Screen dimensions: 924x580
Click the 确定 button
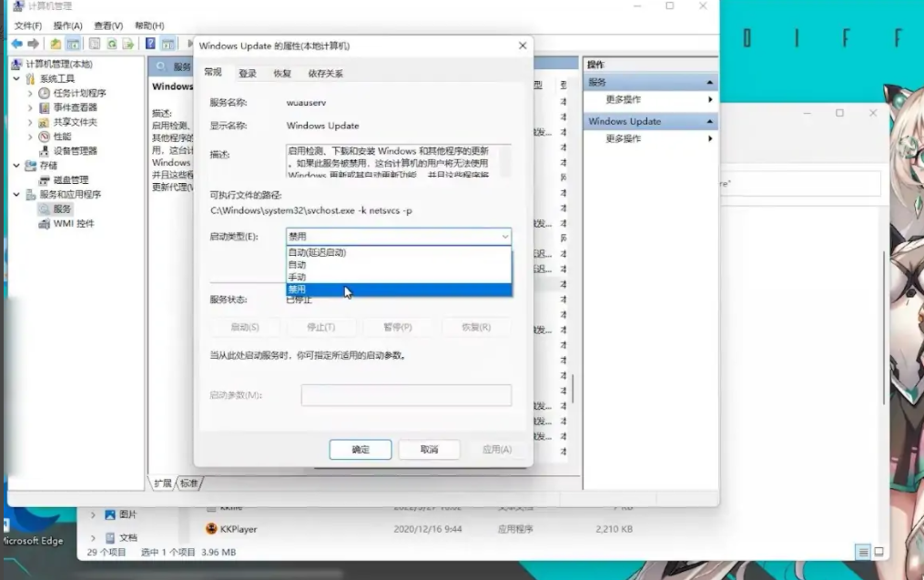[x=360, y=449]
